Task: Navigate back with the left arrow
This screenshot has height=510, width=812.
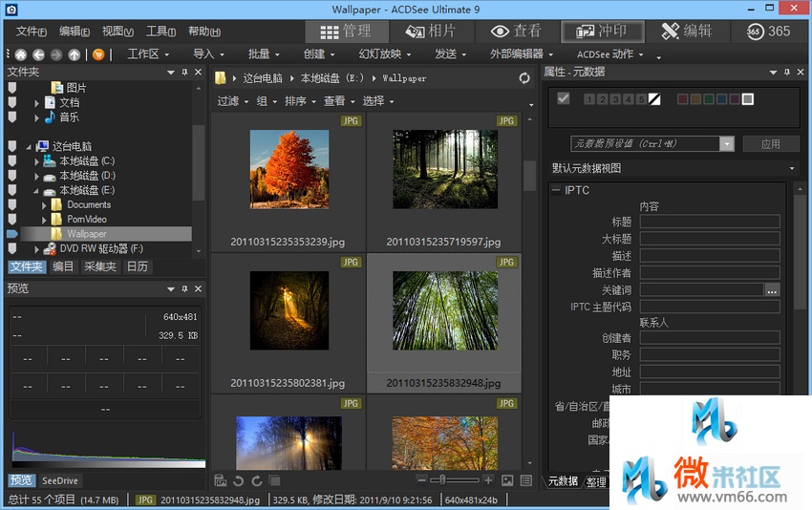Action: click(x=39, y=54)
